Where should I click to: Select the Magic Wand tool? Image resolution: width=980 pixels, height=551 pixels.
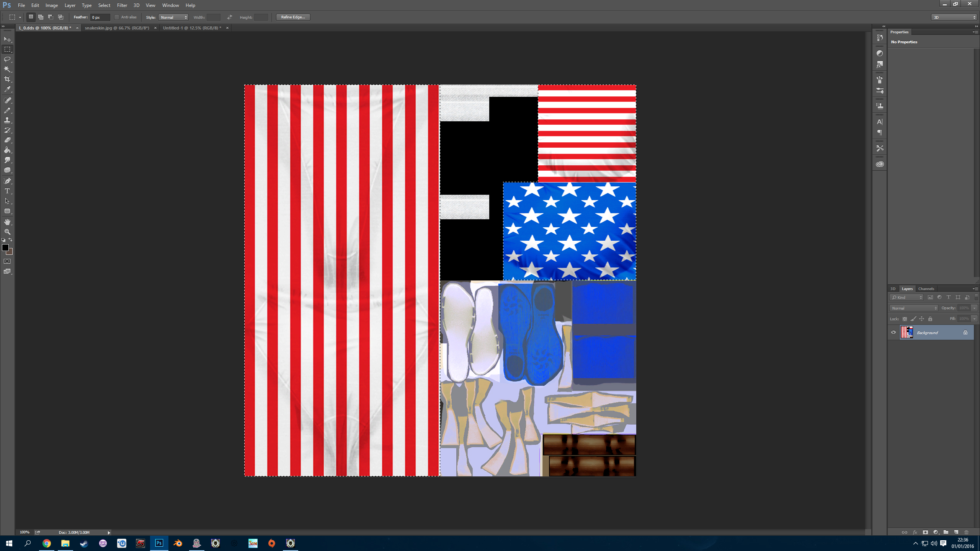(x=7, y=69)
